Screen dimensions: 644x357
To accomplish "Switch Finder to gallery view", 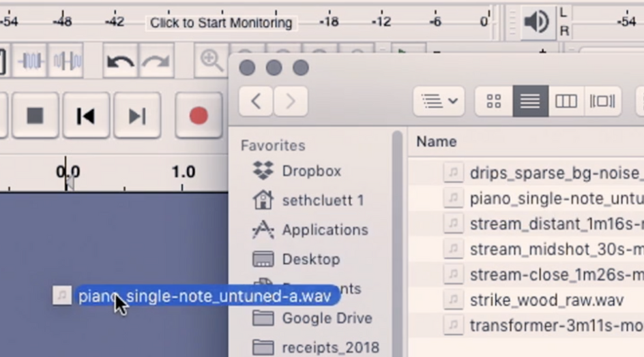I will click(x=602, y=101).
